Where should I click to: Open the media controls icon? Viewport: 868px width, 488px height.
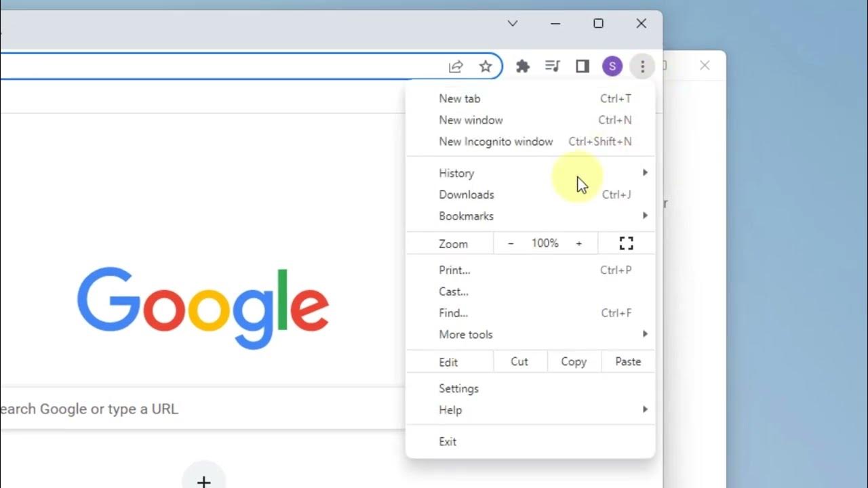point(553,66)
